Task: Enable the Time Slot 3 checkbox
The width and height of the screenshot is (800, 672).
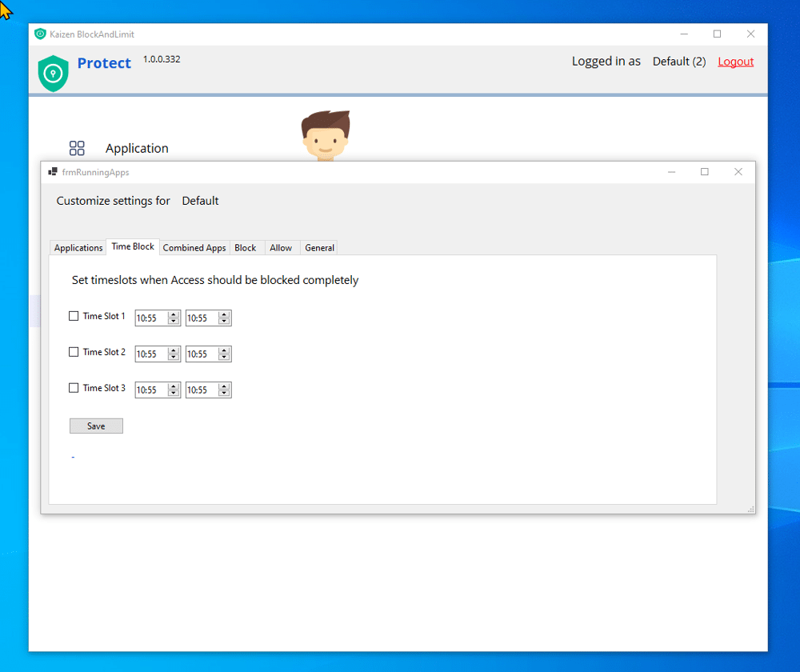Action: (x=74, y=388)
